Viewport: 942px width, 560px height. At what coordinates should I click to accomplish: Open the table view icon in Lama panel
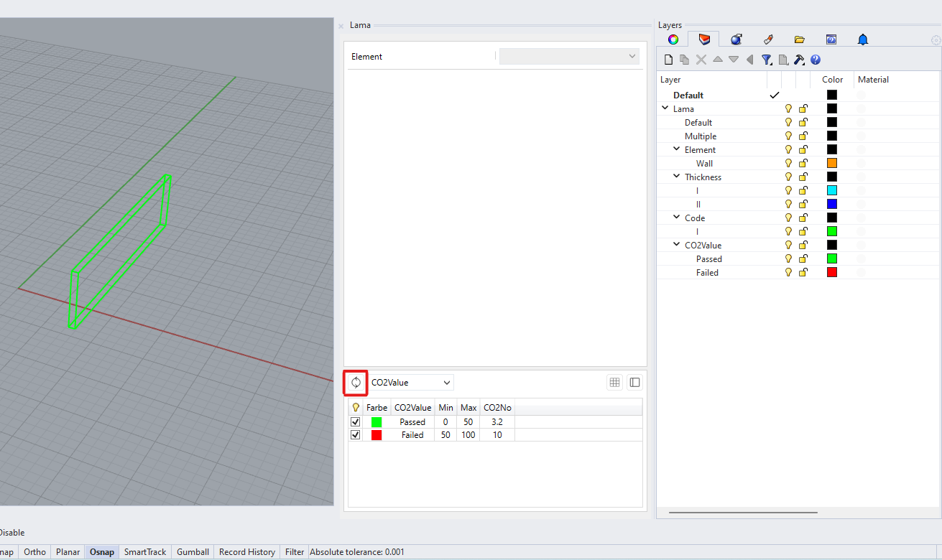point(614,383)
